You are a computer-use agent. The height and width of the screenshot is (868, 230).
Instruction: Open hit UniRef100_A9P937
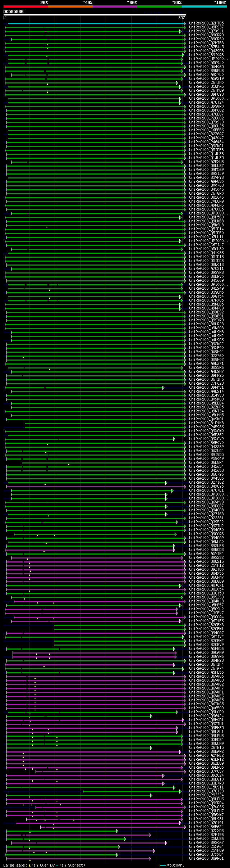click(x=206, y=27)
